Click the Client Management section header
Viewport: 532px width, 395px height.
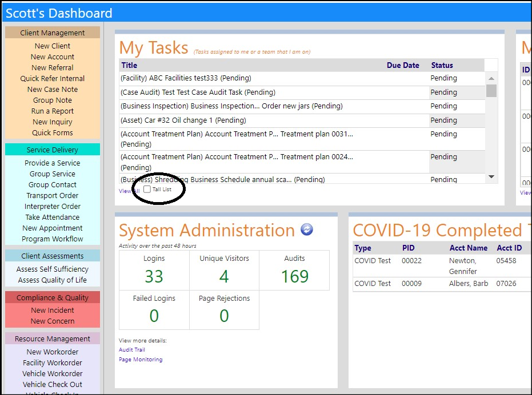click(x=53, y=33)
